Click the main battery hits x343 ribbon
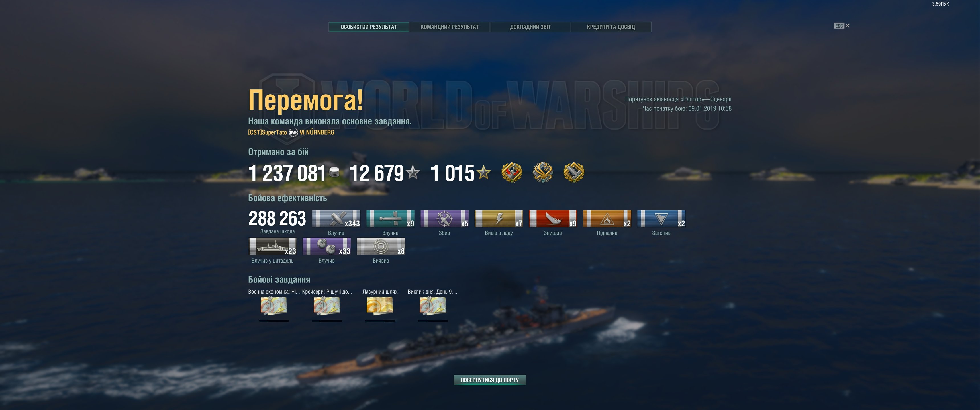The image size is (980, 410). tap(336, 219)
